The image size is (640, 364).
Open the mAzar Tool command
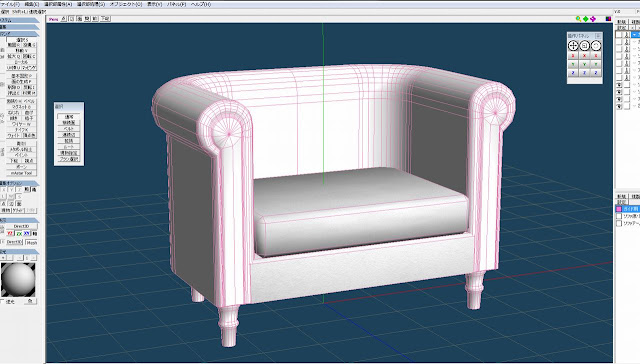[x=21, y=173]
